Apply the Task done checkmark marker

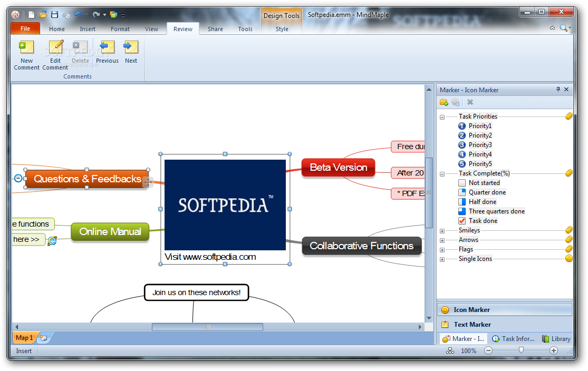coord(462,221)
